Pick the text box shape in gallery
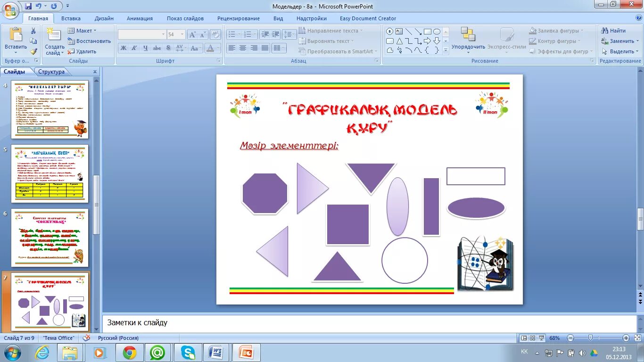 (x=399, y=32)
